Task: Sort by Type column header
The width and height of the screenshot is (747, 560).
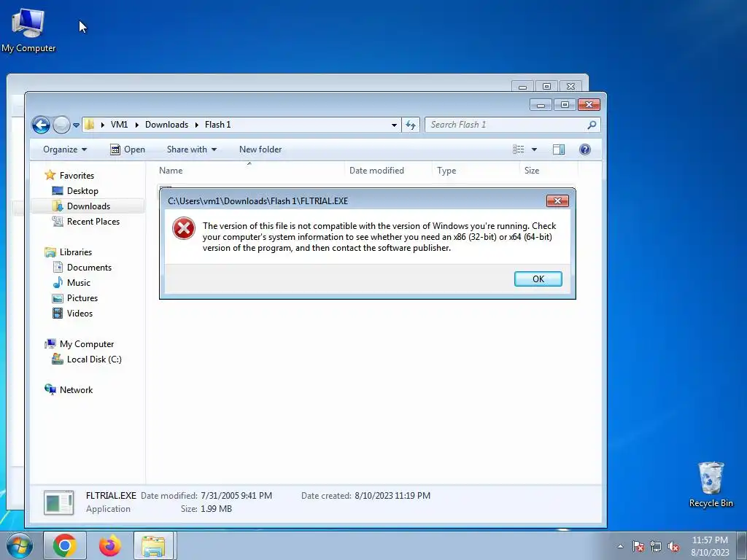Action: [475, 171]
